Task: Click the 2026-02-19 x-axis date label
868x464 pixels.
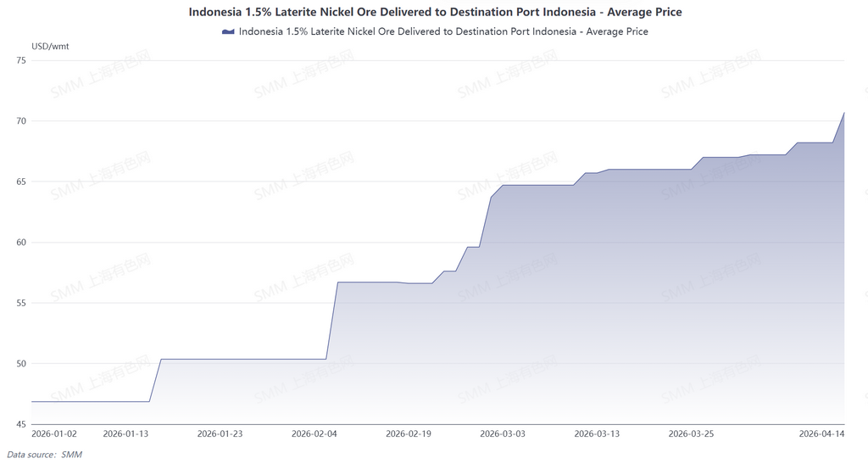Action: pos(409,433)
